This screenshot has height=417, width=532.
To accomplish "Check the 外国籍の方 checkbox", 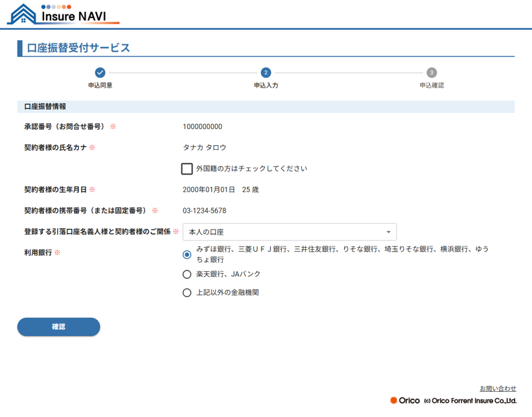I will [187, 169].
